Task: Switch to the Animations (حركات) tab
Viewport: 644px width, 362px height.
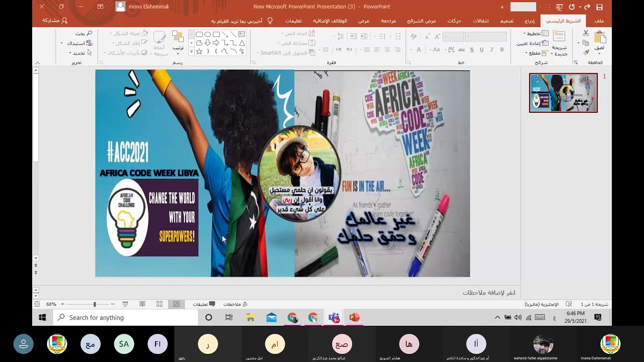Action: 454,21
